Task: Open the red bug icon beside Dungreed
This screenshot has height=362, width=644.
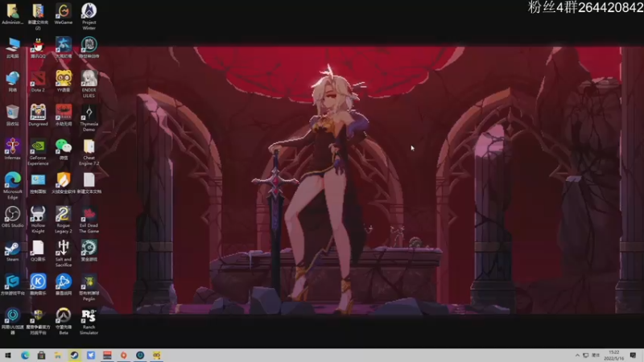Action: click(64, 113)
